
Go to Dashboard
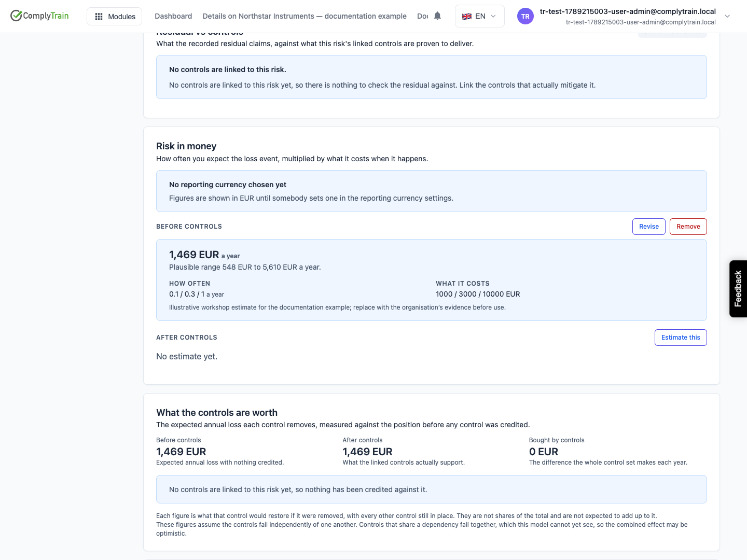click(173, 16)
